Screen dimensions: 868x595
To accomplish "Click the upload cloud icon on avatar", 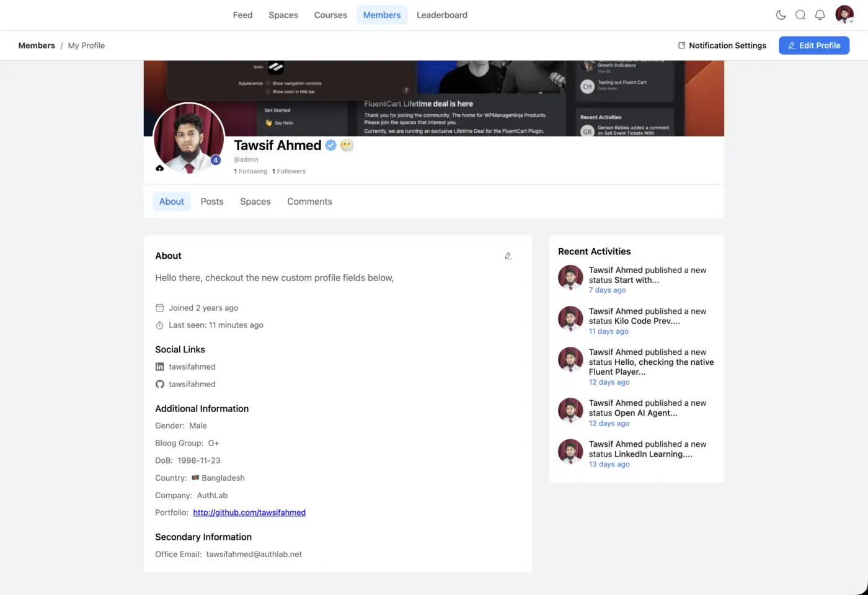I will (160, 168).
